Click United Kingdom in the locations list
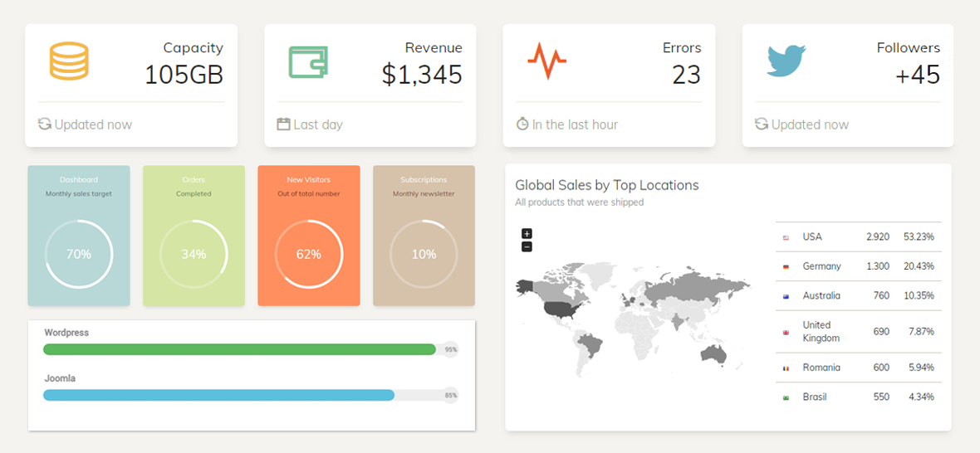The image size is (980, 453). [x=821, y=331]
